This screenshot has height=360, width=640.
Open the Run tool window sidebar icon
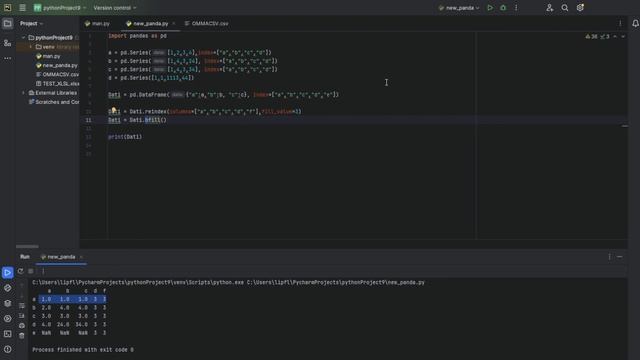pyautogui.click(x=7, y=272)
